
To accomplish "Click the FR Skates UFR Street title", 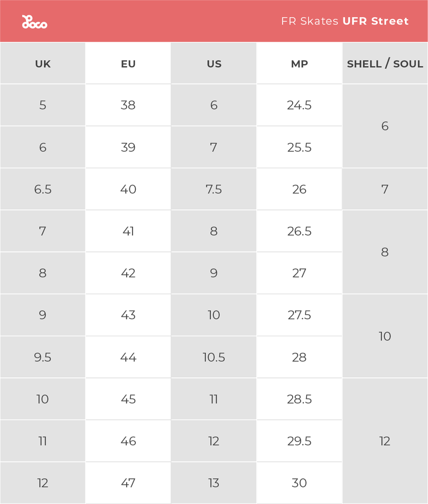I will (x=345, y=21).
